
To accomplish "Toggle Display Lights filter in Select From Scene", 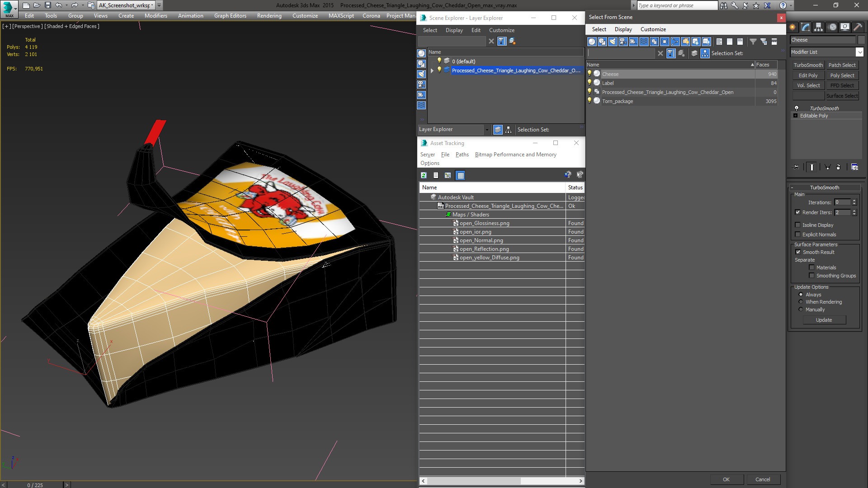I will [x=613, y=42].
